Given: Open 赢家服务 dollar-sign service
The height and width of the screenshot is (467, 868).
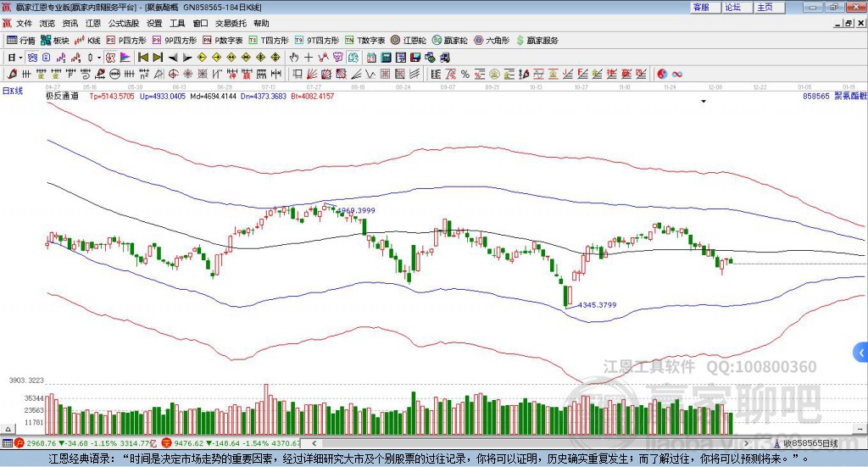Looking at the screenshot, I should [537, 41].
